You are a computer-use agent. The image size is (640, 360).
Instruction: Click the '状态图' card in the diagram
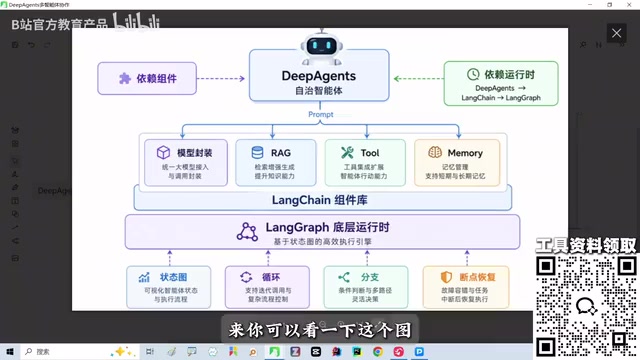click(169, 287)
